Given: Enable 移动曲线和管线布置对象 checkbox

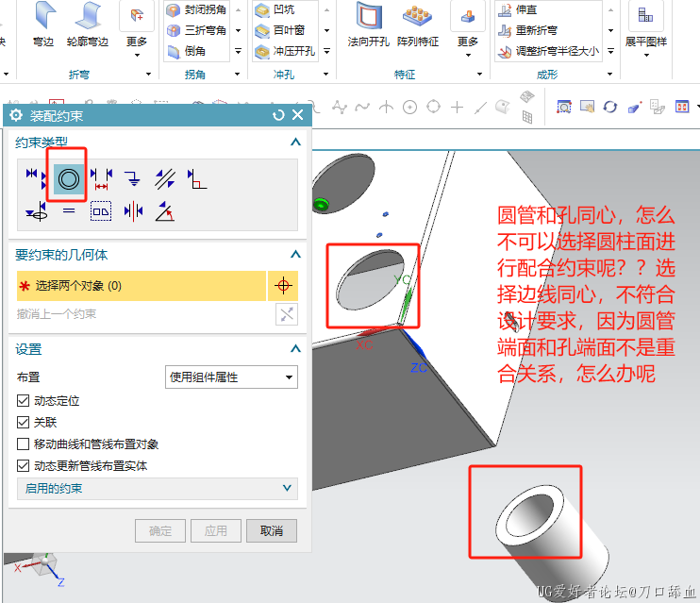Looking at the screenshot, I should coord(24,444).
